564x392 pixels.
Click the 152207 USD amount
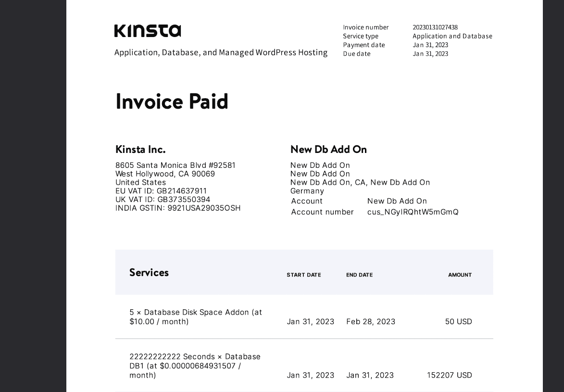pyautogui.click(x=449, y=375)
